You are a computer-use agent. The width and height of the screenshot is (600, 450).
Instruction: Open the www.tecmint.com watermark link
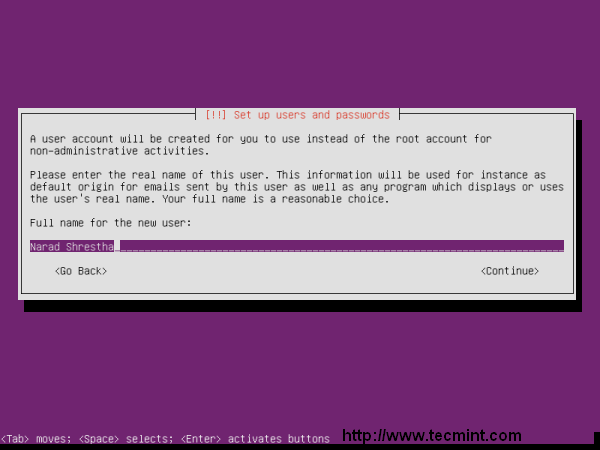[x=432, y=436]
